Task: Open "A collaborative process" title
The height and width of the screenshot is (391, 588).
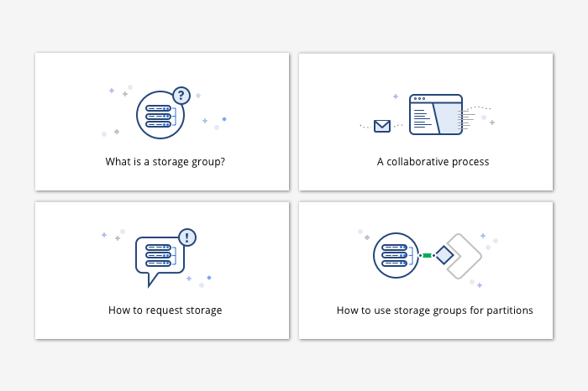Action: (433, 162)
